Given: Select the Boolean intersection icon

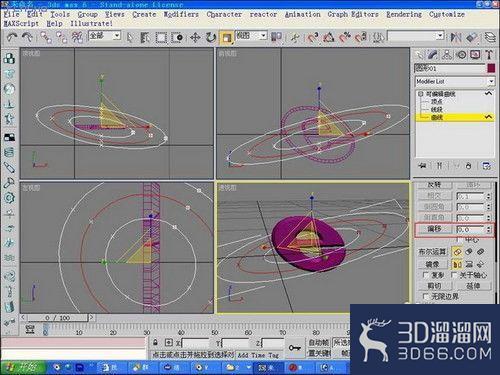Looking at the screenshot, I should pos(480,252).
